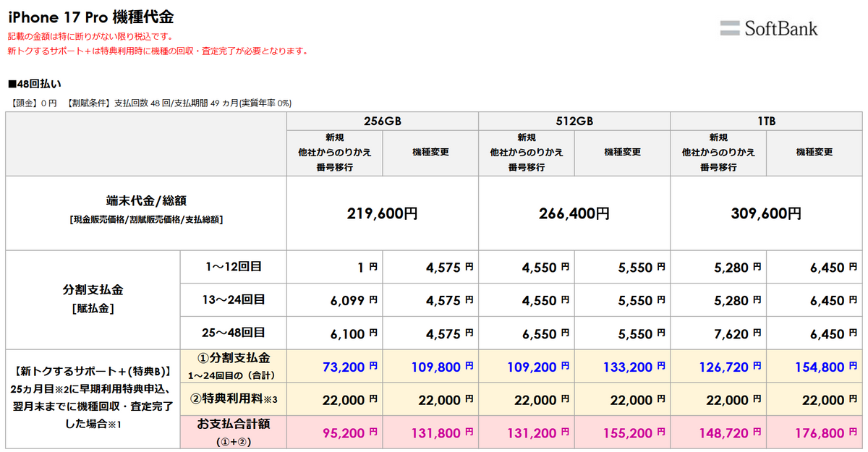Click the 7,620 円 installment cell
The width and height of the screenshot is (868, 452).
coord(738,333)
